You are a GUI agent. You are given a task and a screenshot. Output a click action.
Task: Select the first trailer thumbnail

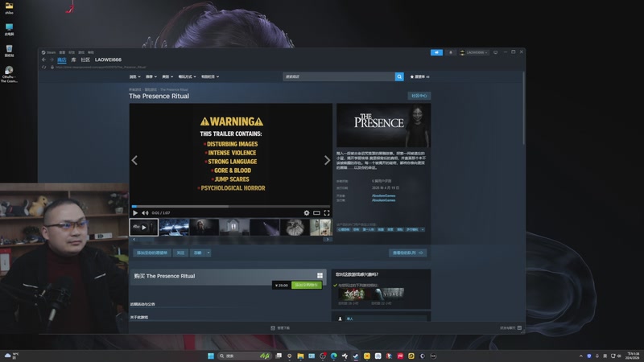pyautogui.click(x=144, y=228)
